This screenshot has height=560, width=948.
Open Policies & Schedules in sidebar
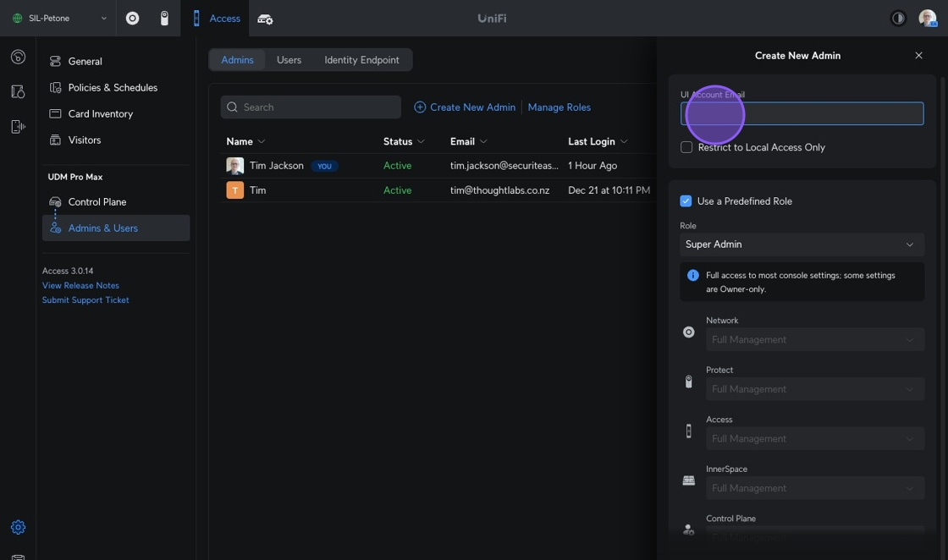[112, 87]
